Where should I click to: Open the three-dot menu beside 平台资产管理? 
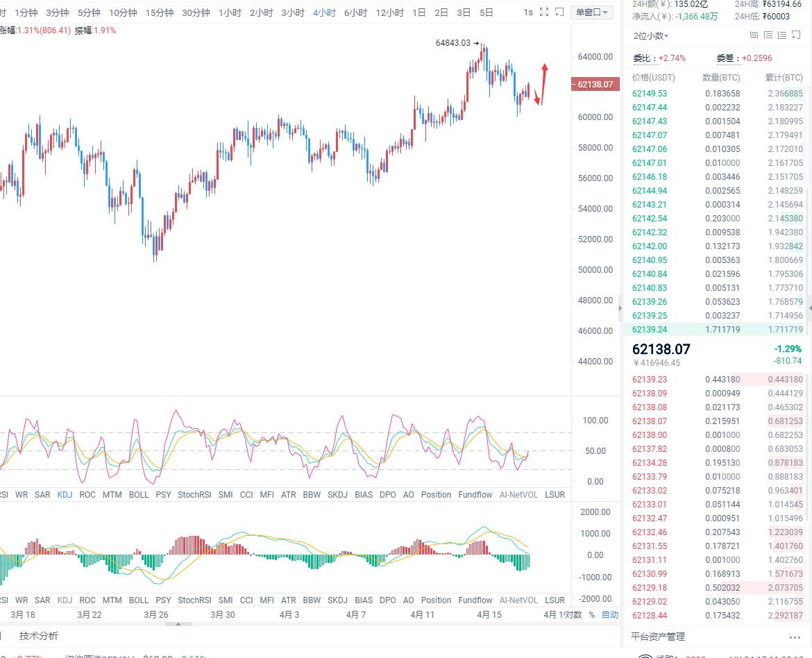(x=795, y=636)
